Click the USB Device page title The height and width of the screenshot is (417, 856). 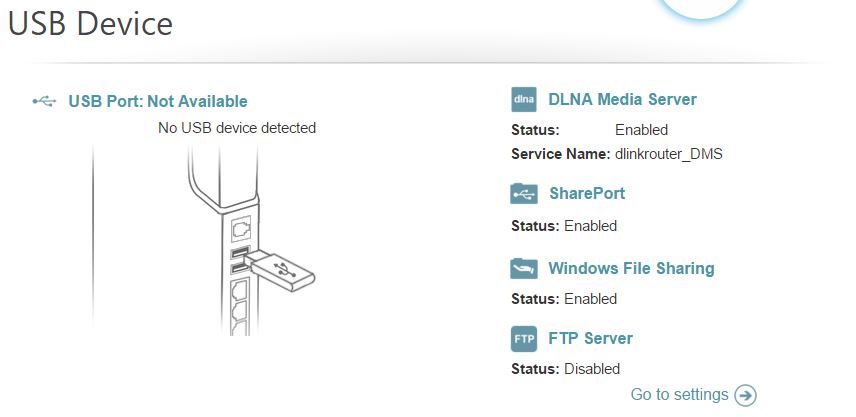pos(90,24)
